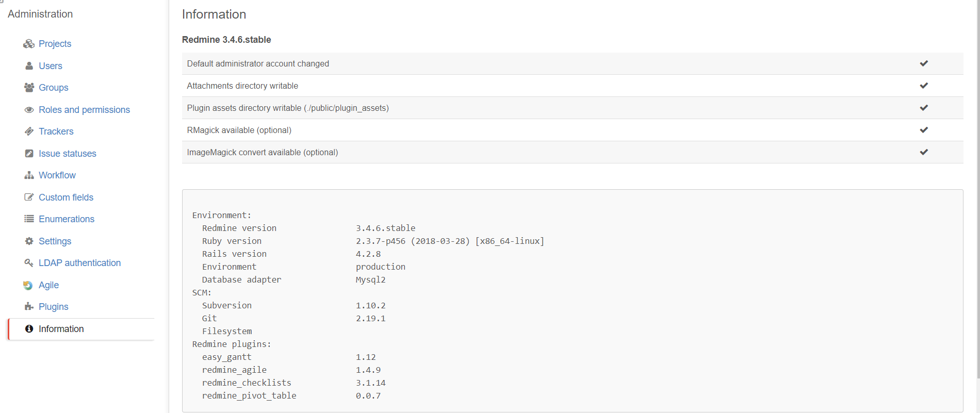Select the Enumerations menu item

tap(67, 219)
